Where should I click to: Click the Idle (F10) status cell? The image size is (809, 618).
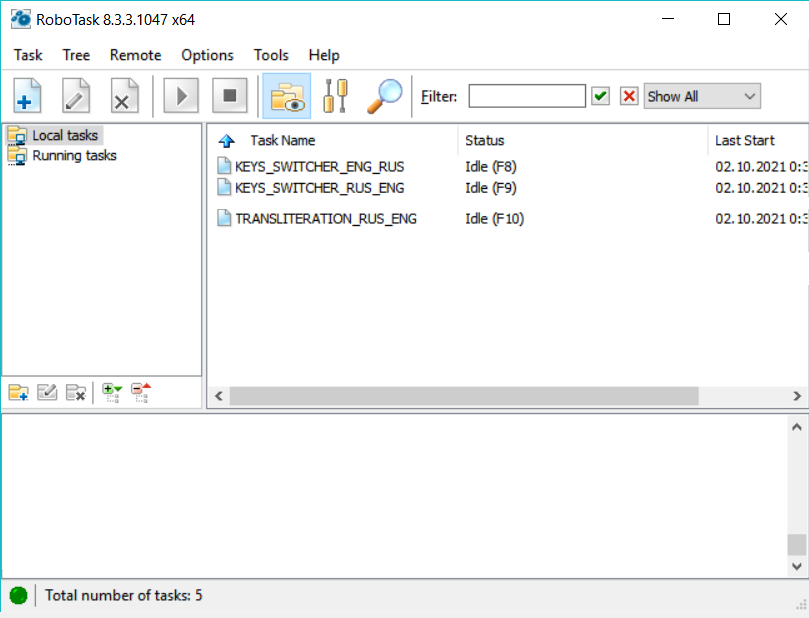(x=494, y=219)
